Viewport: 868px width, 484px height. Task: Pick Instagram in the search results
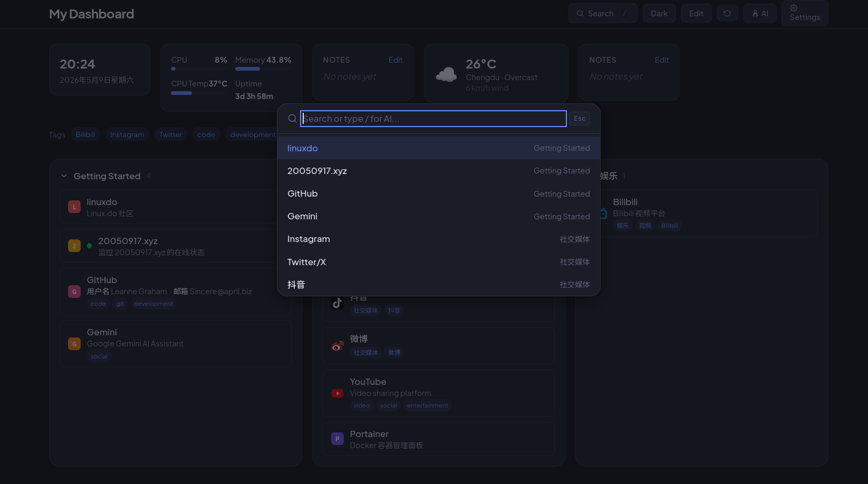439,239
